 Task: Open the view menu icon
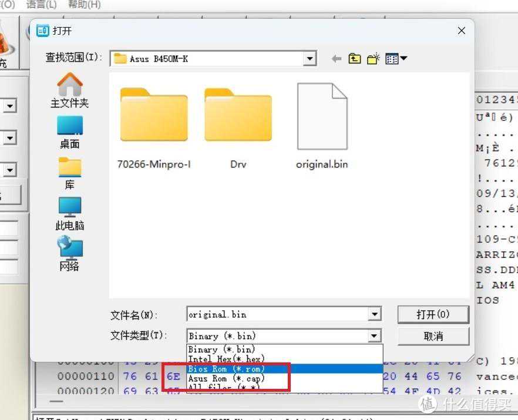tap(396, 59)
